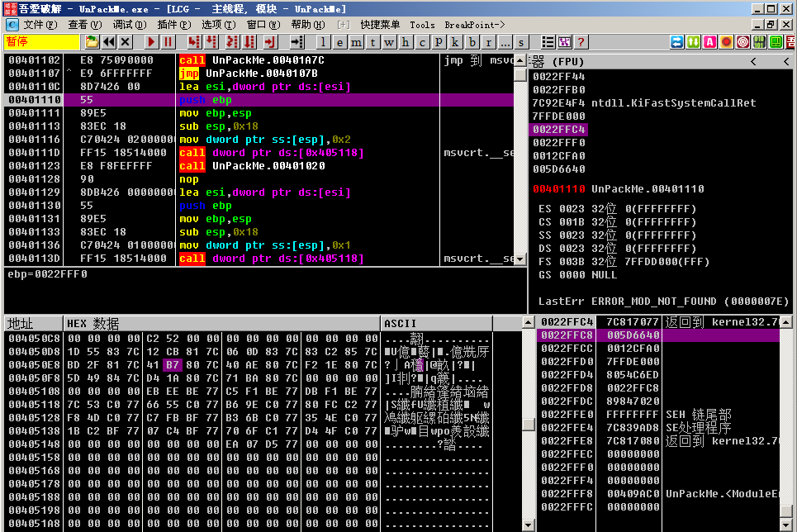Image resolution: width=797 pixels, height=532 pixels.
Task: Pause execution with the red pause icon
Action: point(168,42)
